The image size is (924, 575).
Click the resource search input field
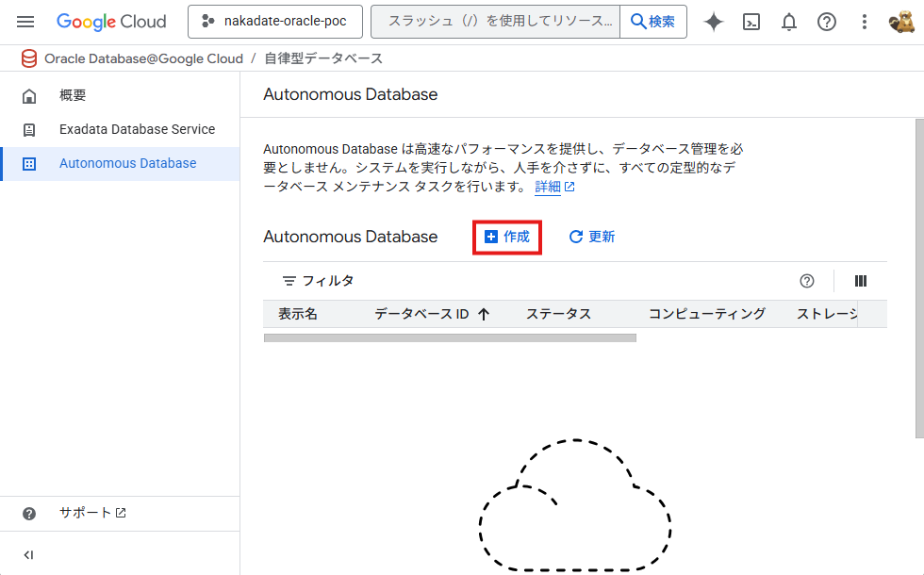(x=495, y=22)
